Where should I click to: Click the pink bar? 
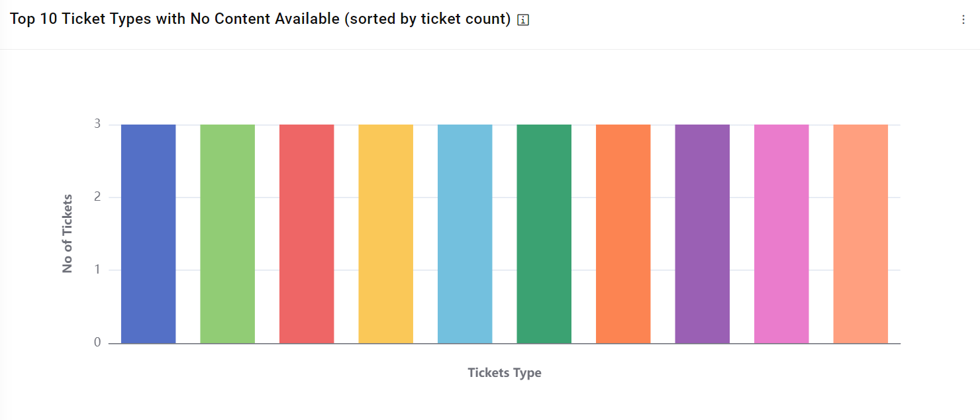click(781, 234)
